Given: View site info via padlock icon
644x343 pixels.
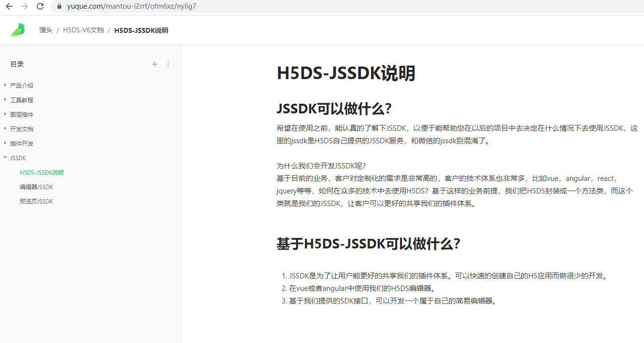Looking at the screenshot, I should (x=59, y=6).
